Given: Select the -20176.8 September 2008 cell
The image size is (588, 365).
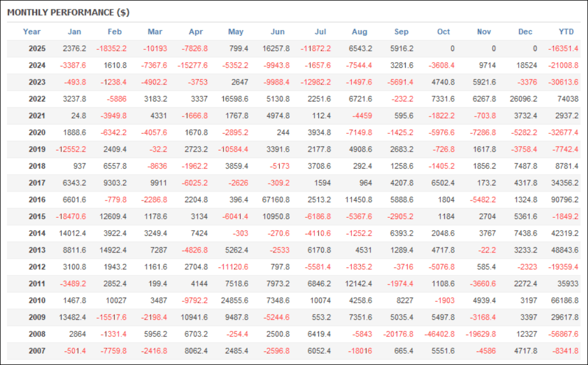Looking at the screenshot, I should tap(397, 334).
